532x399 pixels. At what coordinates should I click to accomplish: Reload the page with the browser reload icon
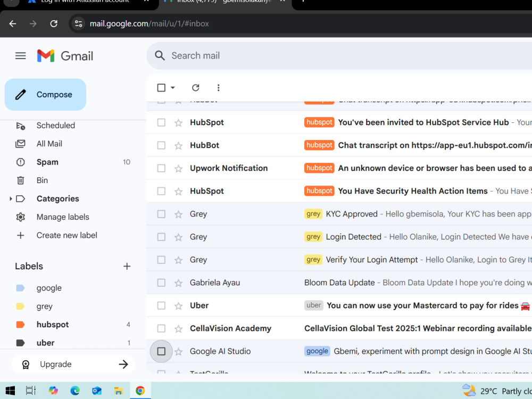pyautogui.click(x=54, y=24)
